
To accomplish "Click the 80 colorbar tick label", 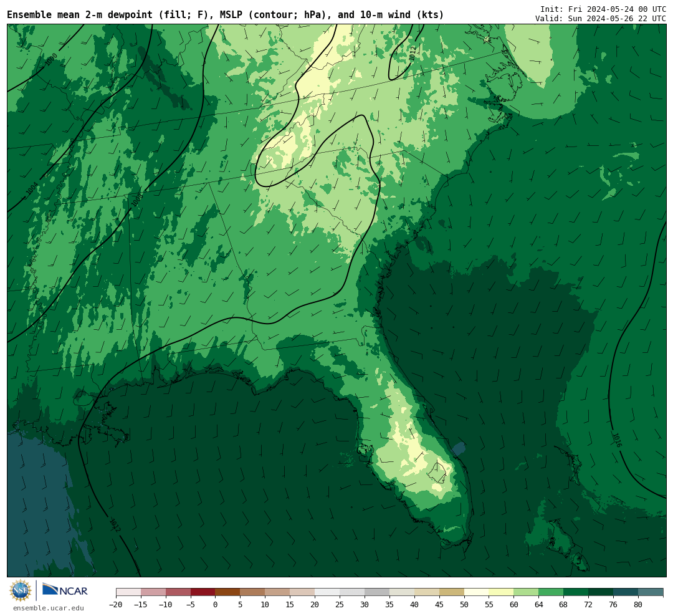I will pos(639,605).
